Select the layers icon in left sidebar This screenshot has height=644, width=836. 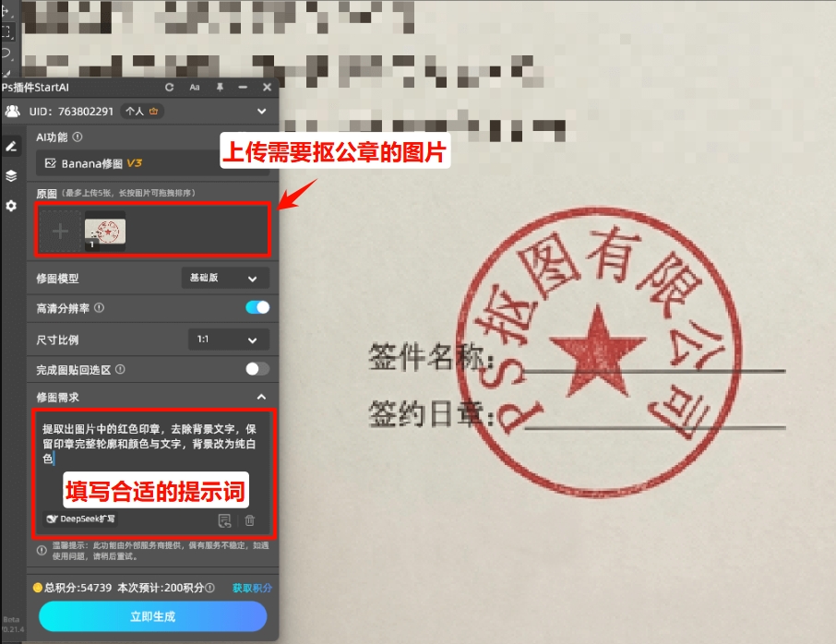(x=11, y=176)
